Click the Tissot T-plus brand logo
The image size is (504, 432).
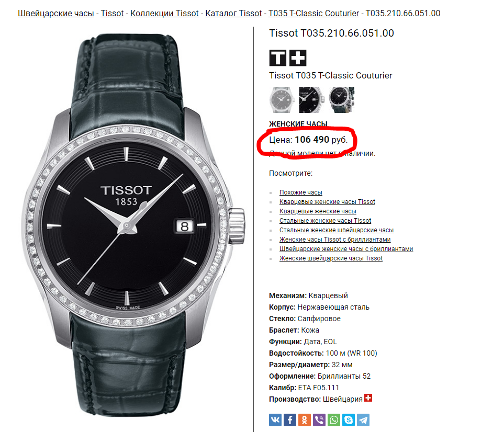288,58
